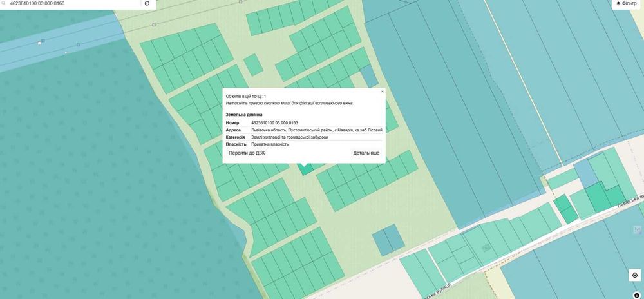644x299 pixels.
Task: Click category text Землі житлової та громадської забудови
Action: click(290, 137)
